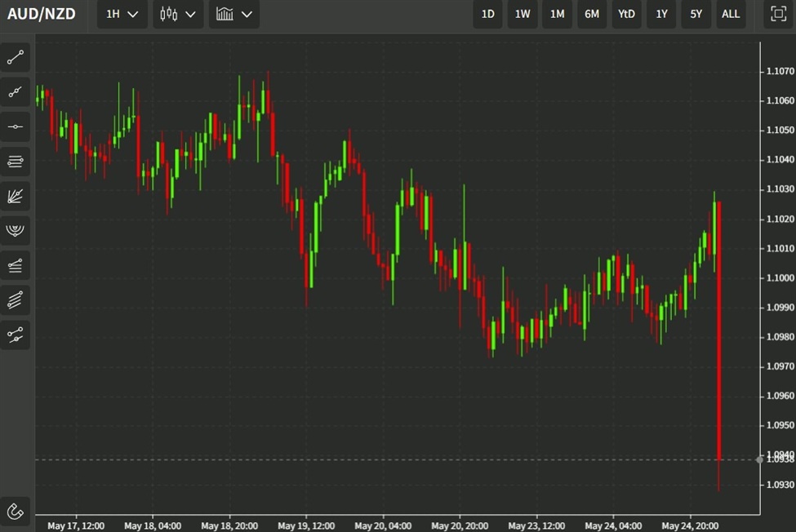Enable the 1D timeframe
Screen dimensions: 796x532
(x=487, y=14)
